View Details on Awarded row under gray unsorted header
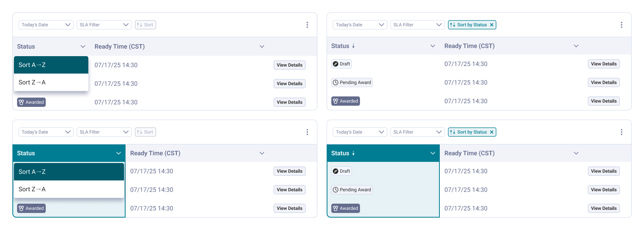The width and height of the screenshot is (644, 230). 289,102
